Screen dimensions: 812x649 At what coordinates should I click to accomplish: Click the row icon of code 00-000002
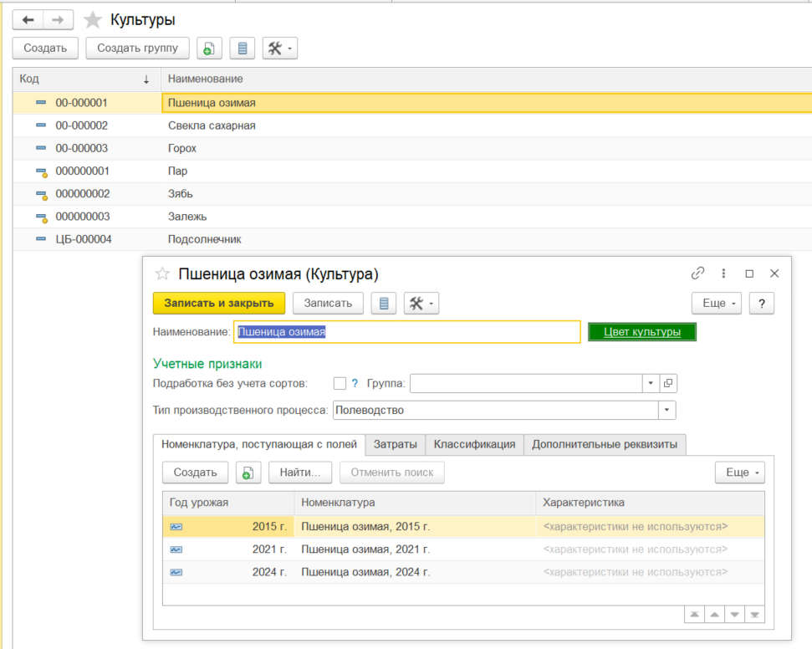pos(41,125)
